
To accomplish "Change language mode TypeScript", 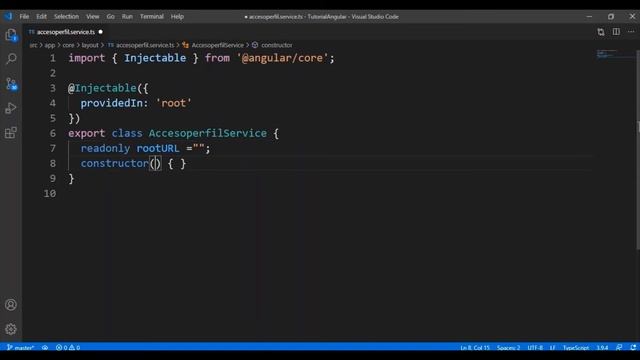I will (x=576, y=348).
